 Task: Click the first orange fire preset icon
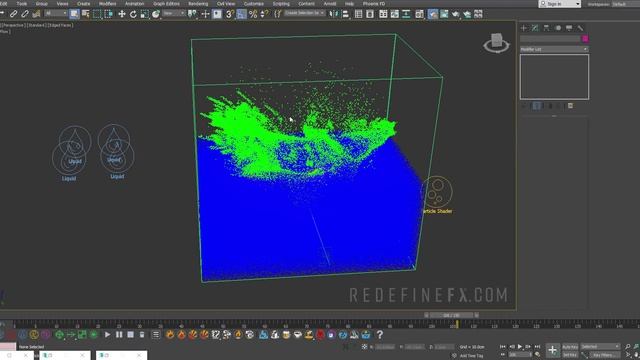(170, 335)
